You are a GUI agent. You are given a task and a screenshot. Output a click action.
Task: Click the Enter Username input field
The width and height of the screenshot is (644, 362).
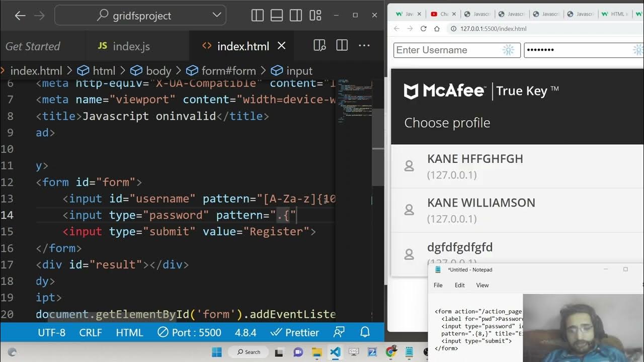[448, 50]
